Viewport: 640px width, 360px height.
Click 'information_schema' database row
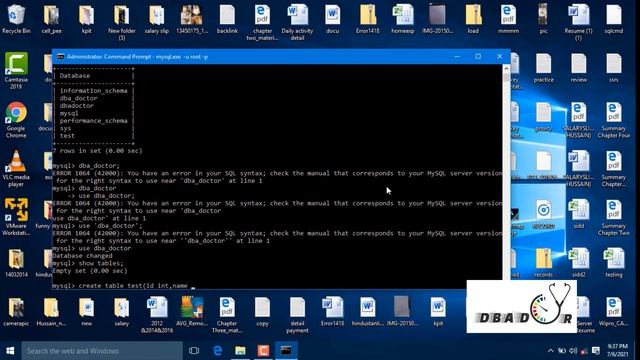(93, 91)
